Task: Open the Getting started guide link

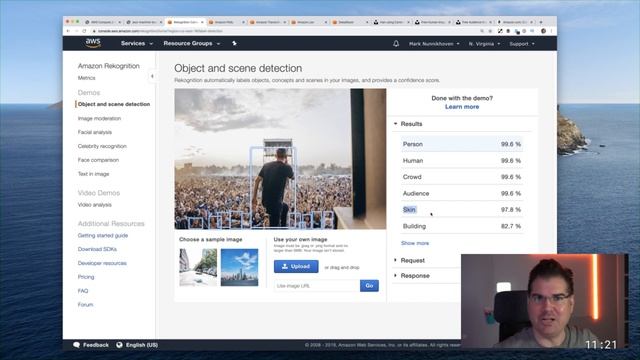Action: click(103, 236)
